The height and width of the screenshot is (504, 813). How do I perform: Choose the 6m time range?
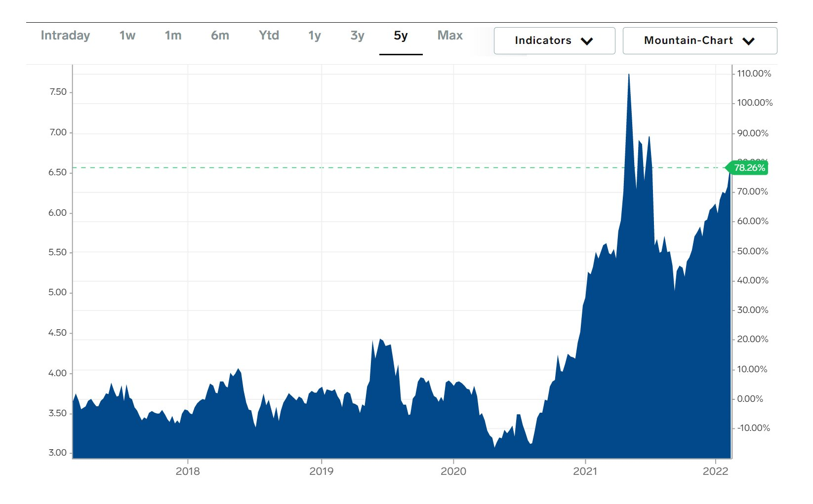point(220,36)
